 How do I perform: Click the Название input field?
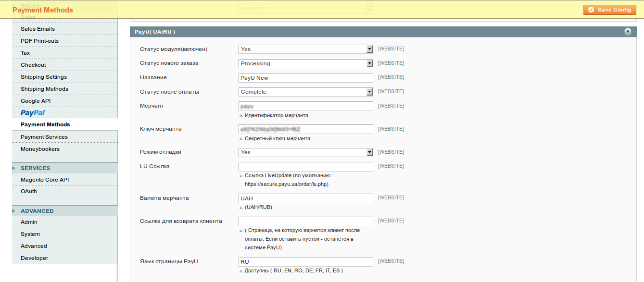pyautogui.click(x=306, y=78)
